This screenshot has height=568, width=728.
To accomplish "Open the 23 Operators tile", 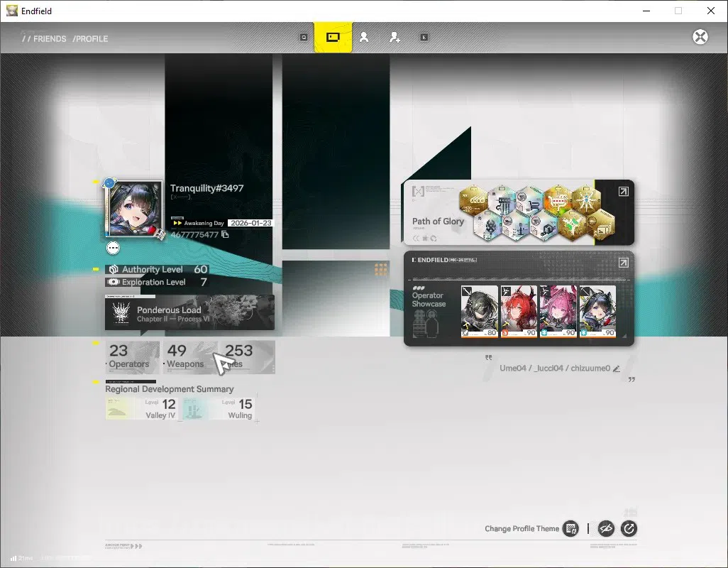I will click(133, 356).
